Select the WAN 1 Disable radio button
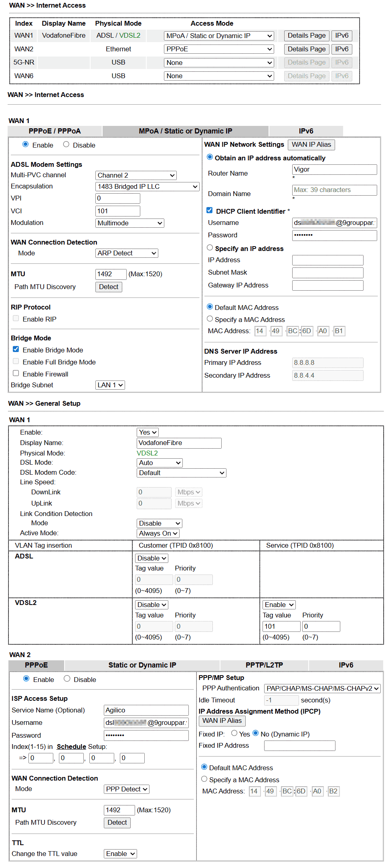This screenshot has height=868, width=392. click(66, 144)
